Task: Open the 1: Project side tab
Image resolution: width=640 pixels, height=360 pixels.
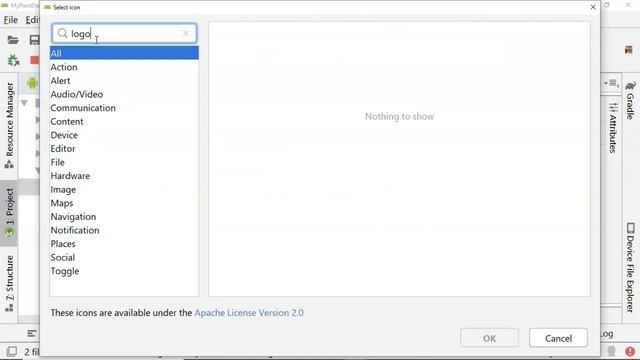Action: point(9,213)
